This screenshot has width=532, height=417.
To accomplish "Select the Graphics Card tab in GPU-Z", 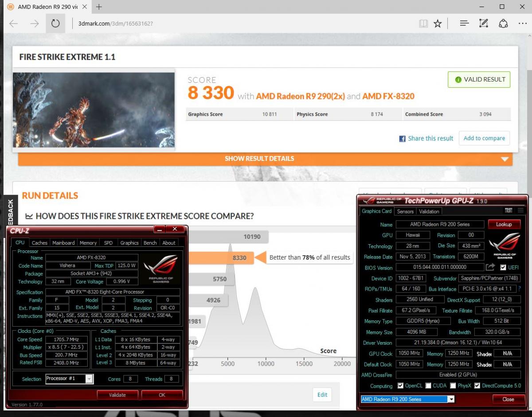I will pos(377,211).
